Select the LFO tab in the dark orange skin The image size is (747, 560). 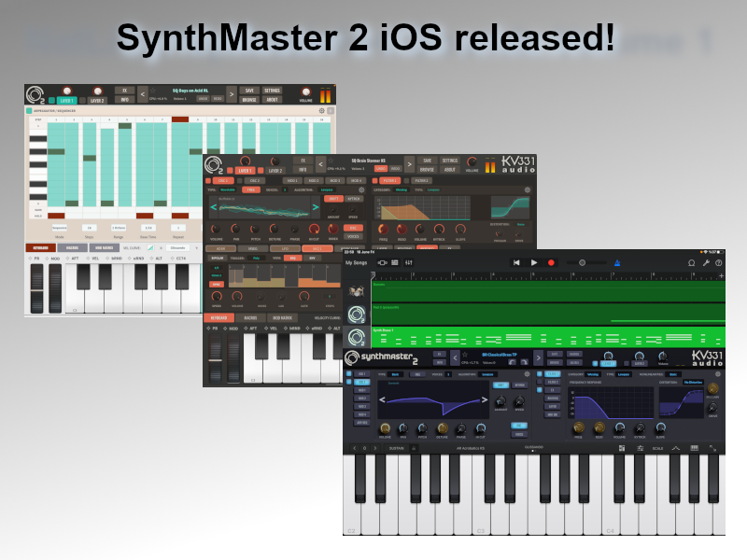[x=285, y=248]
